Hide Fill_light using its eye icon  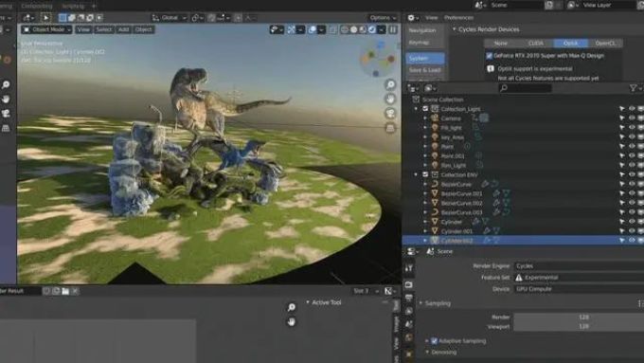(x=632, y=128)
